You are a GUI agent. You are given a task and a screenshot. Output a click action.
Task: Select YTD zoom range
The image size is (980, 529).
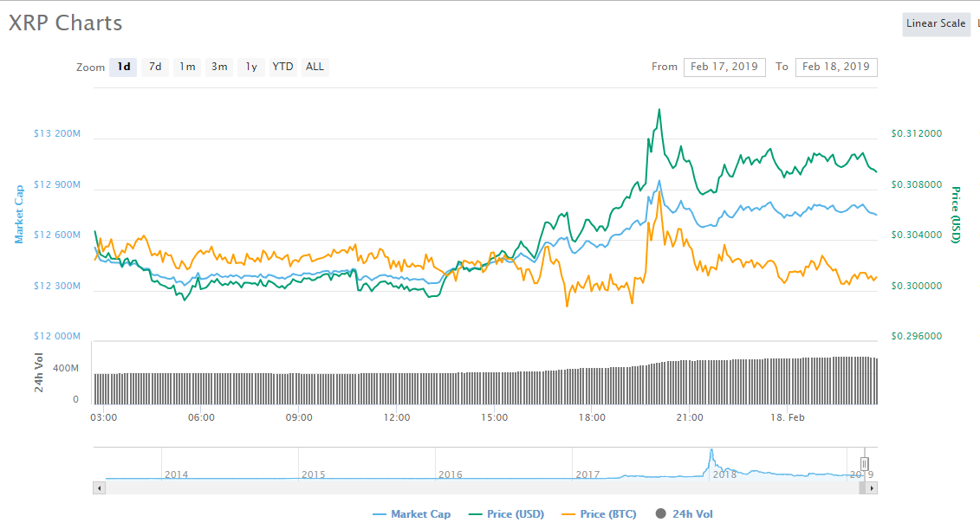point(282,67)
